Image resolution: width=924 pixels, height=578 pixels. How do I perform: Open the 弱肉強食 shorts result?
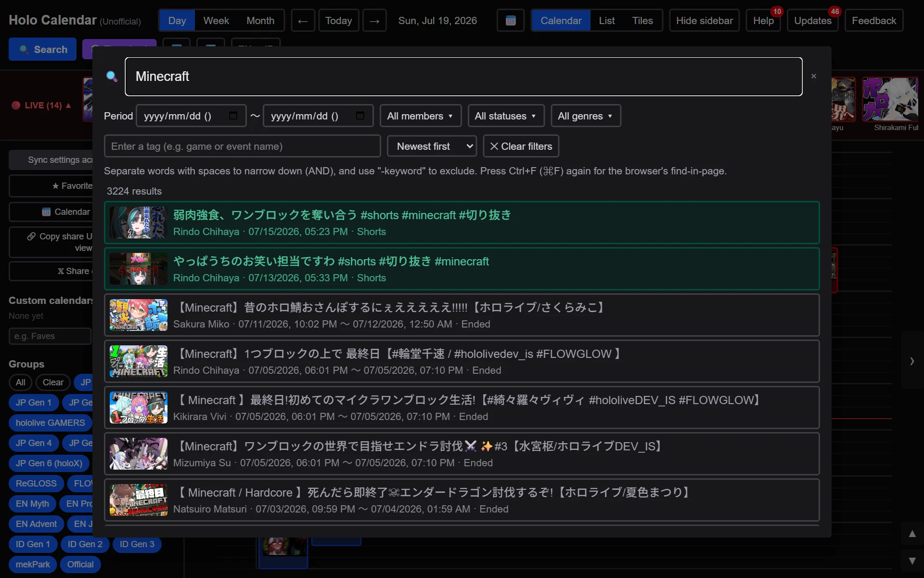pos(462,223)
